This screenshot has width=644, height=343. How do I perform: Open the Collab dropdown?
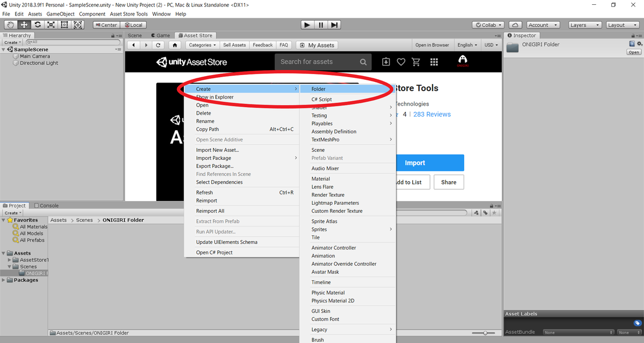pyautogui.click(x=488, y=25)
